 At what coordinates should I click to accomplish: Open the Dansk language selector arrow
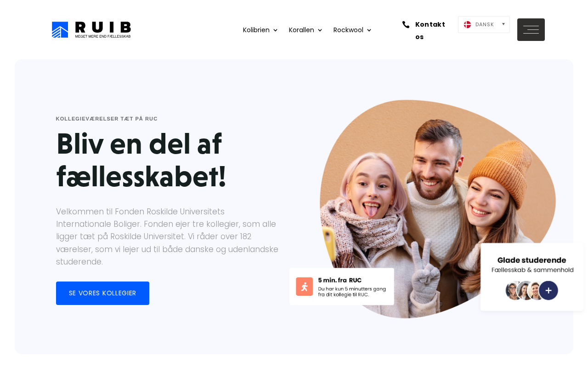(503, 24)
